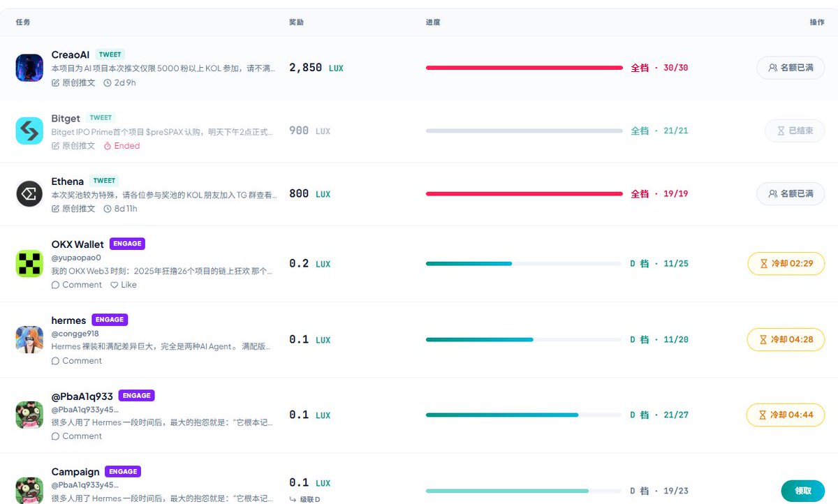
Task: Click the timer icon beside Ended
Action: (x=108, y=146)
